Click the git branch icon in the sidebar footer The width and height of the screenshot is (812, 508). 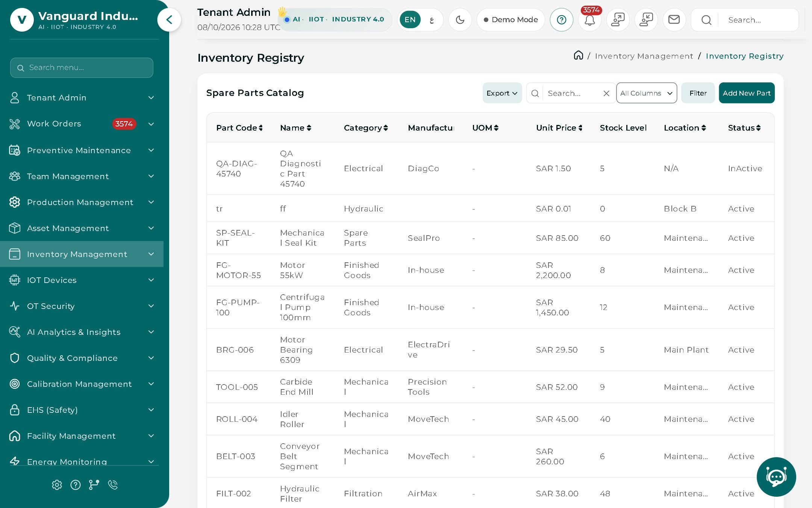coord(94,485)
